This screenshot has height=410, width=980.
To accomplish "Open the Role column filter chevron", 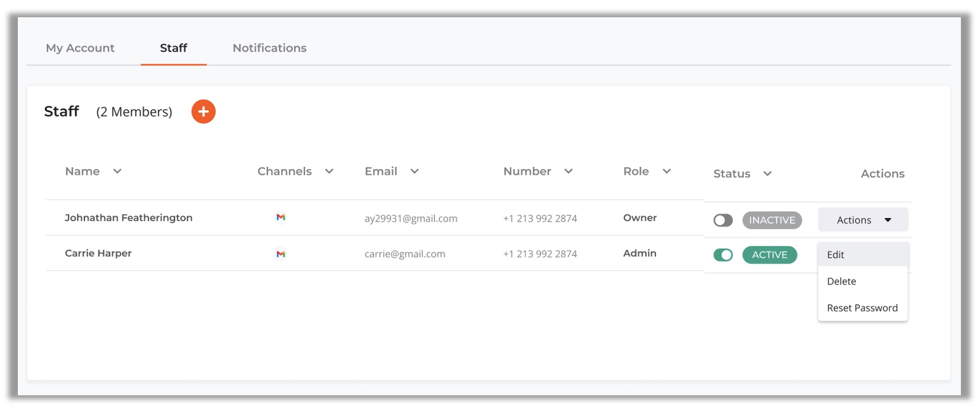I will [666, 171].
